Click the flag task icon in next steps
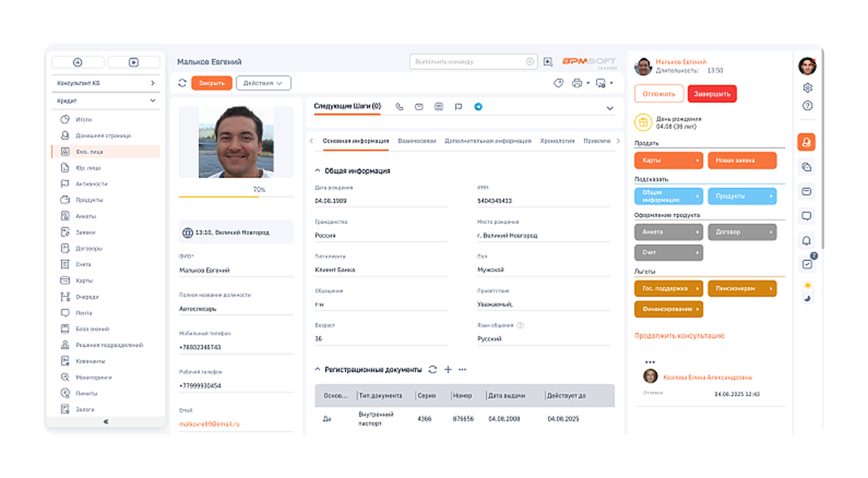 coord(458,107)
